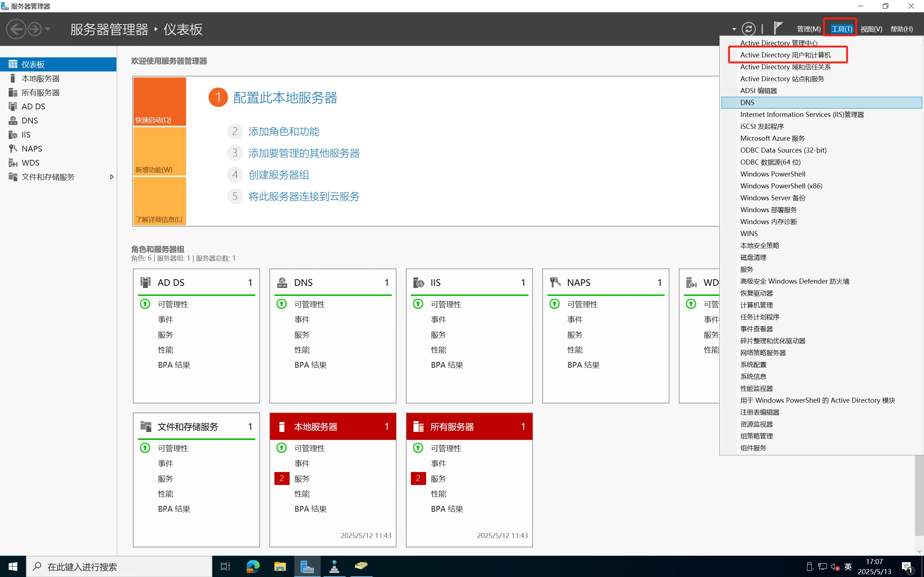Open BPA 结果 in the IIS tile
The width and height of the screenshot is (924, 577).
click(447, 365)
